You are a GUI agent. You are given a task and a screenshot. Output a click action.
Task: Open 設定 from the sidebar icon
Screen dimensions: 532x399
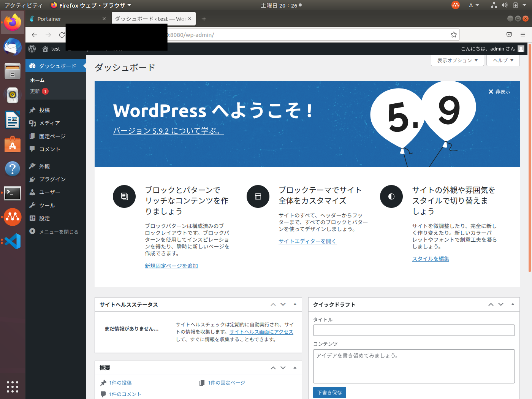pyautogui.click(x=32, y=218)
